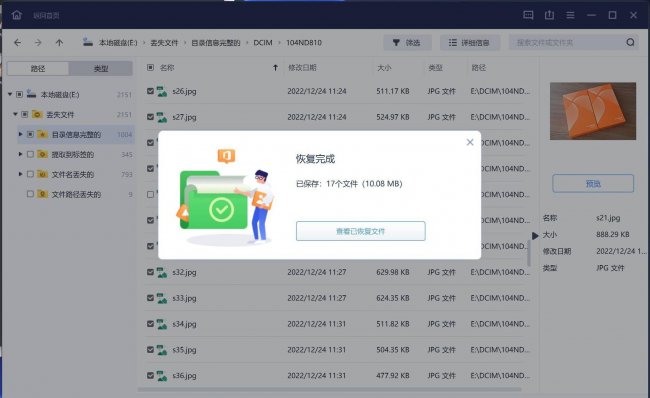Click the 文件路径丢失的 folder icon
The height and width of the screenshot is (398, 650).
(42, 194)
